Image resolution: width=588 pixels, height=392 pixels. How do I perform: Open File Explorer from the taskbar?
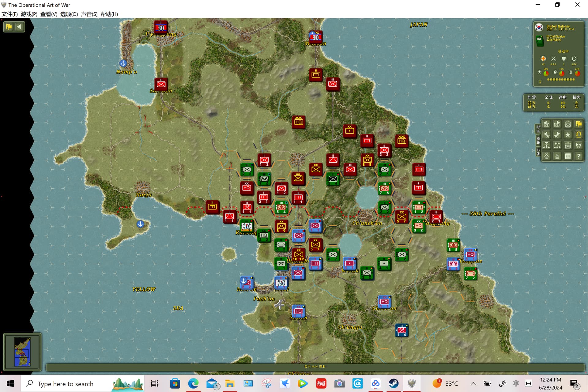click(x=230, y=383)
